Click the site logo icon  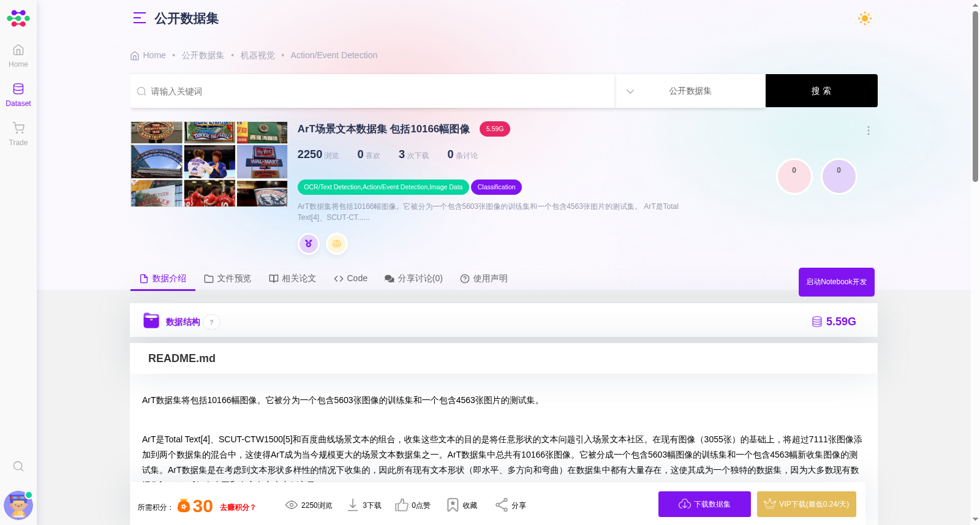tap(18, 18)
